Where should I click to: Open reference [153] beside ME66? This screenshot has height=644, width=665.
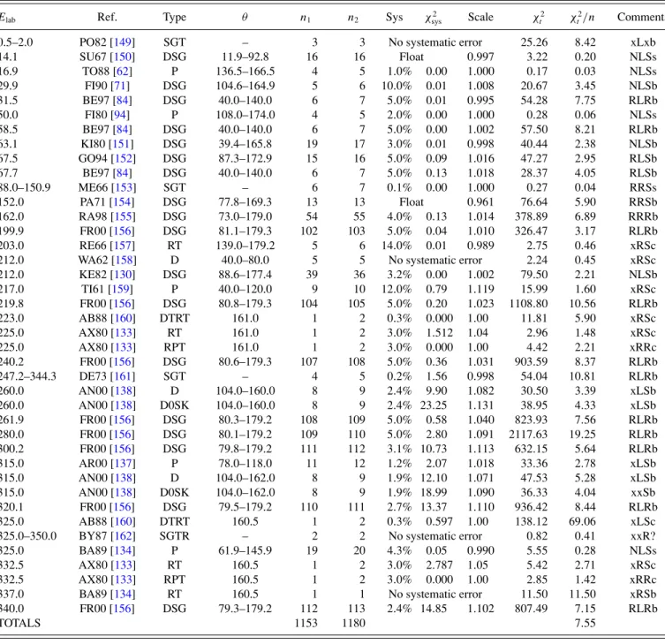(x=124, y=187)
